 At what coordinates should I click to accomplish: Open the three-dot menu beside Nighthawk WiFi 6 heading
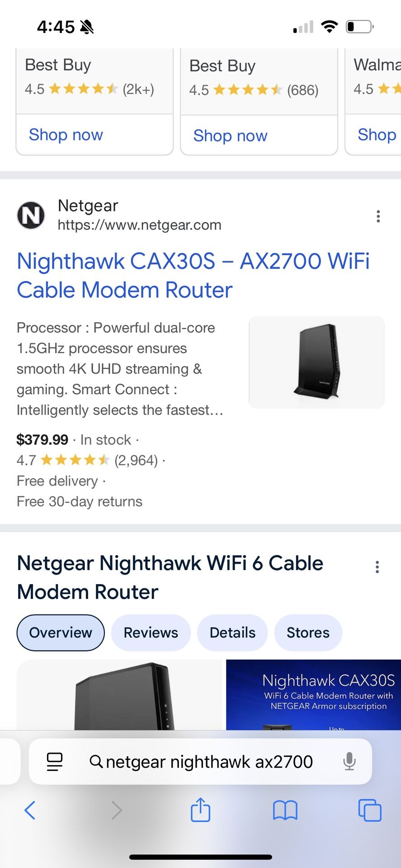(x=377, y=566)
